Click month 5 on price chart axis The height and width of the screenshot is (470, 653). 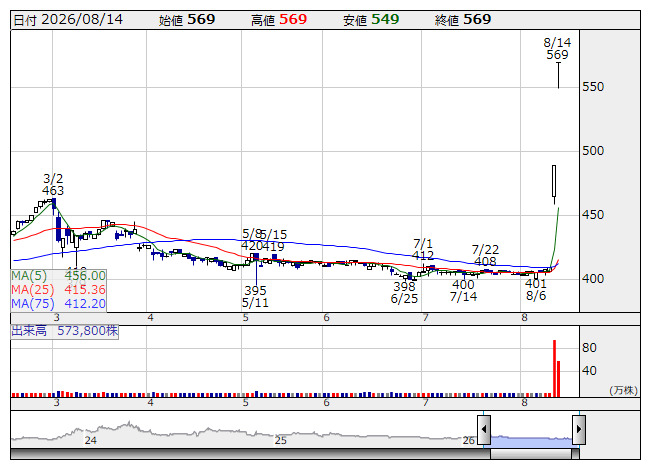point(246,318)
